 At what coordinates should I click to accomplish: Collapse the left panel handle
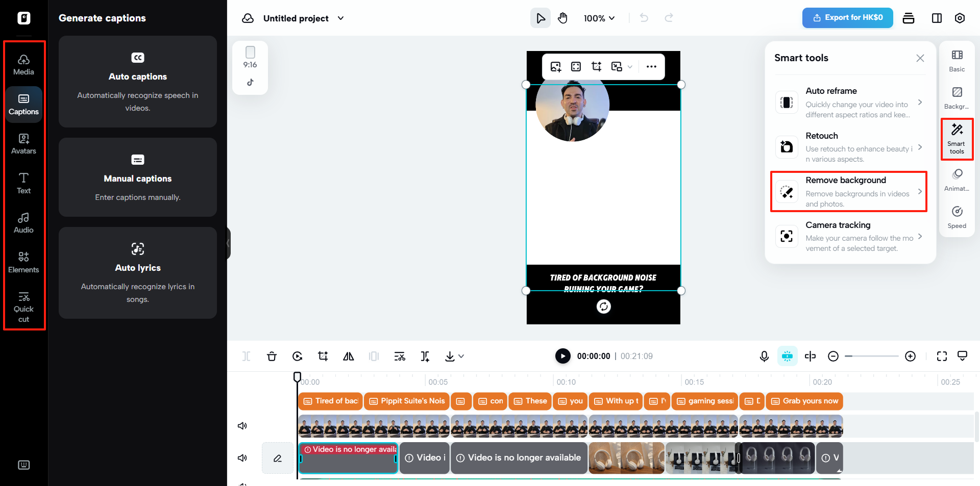[228, 243]
